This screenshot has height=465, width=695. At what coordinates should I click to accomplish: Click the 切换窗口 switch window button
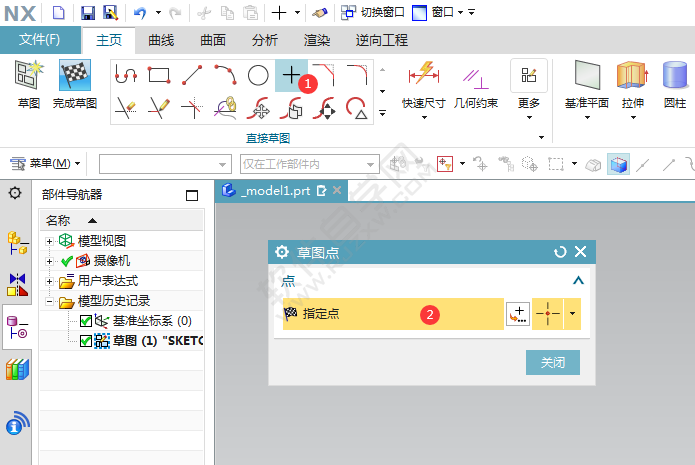(x=373, y=12)
